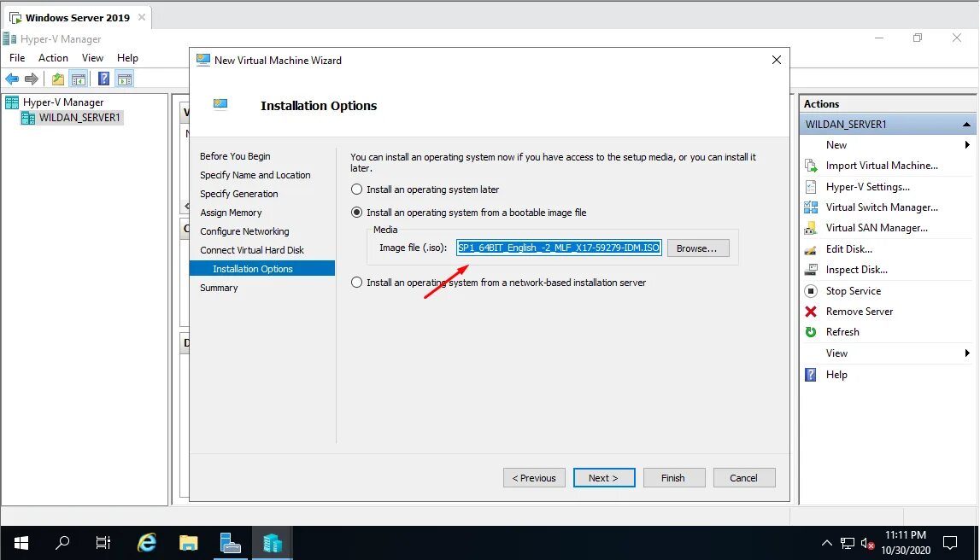Go to the Summary step
The height and width of the screenshot is (560, 980).
click(x=219, y=288)
